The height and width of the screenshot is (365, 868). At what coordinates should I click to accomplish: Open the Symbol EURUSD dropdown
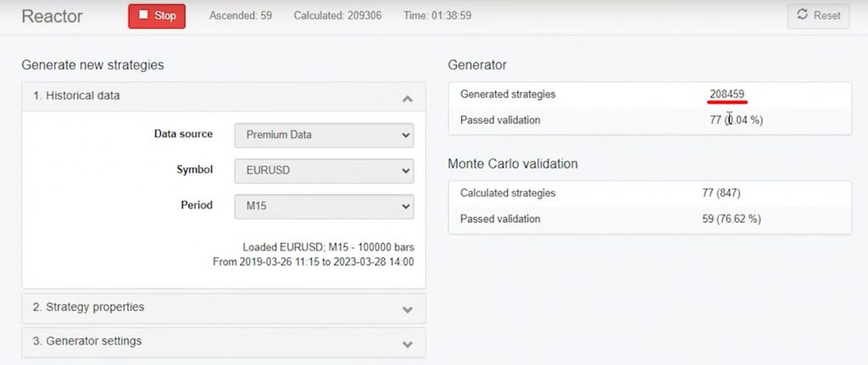324,171
